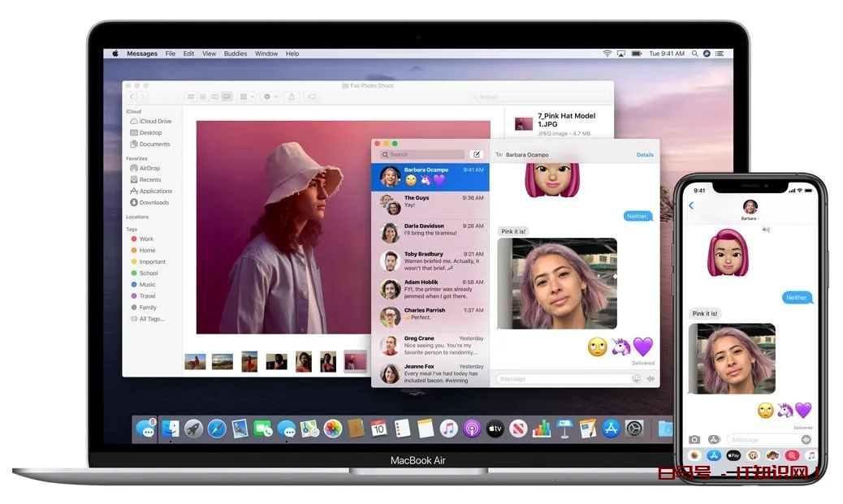Screen dimensions: 843x504
Task: Select the Toby Bradbury conversation
Action: [430, 261]
